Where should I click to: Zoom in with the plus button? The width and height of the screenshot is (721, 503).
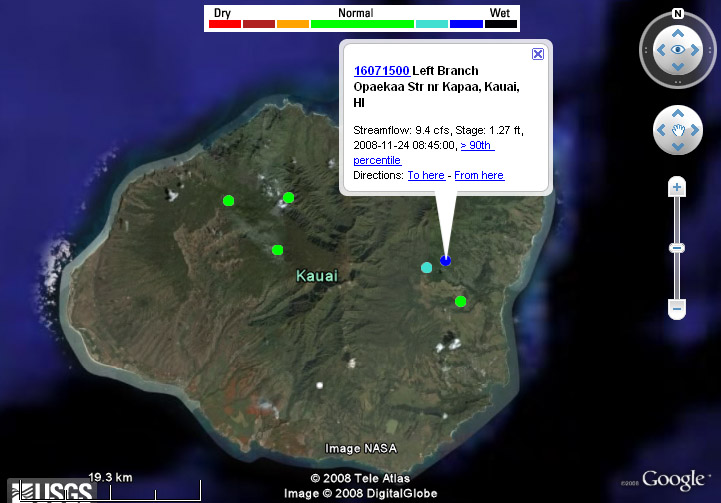point(677,187)
